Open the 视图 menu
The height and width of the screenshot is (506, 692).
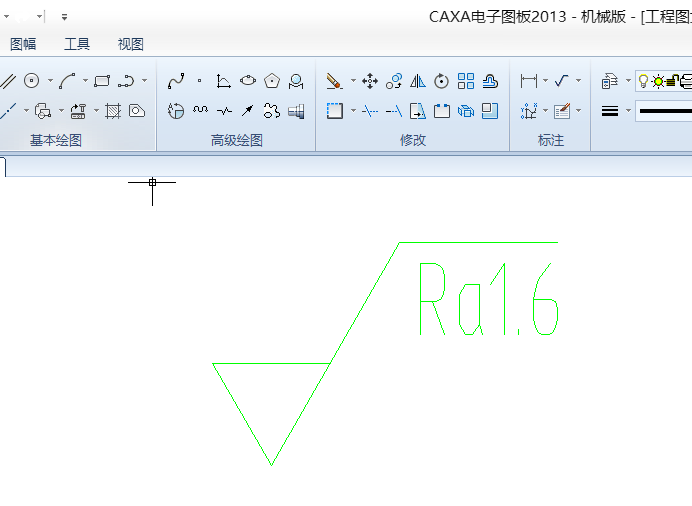(131, 44)
